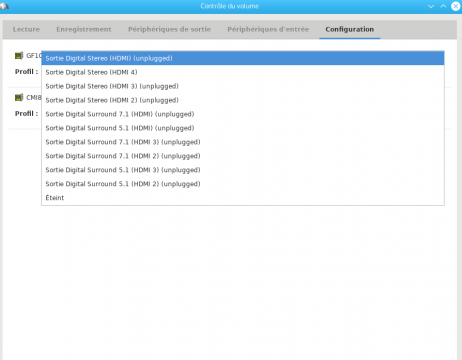
Task: Go to Périphériques de sortie tab
Action: [x=169, y=29]
